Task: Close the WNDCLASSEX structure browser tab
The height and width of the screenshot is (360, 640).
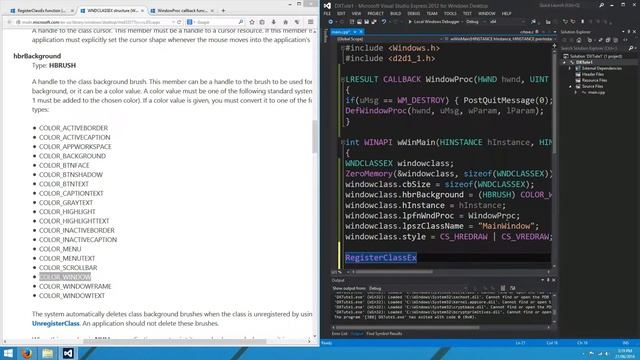Action: (x=142, y=10)
